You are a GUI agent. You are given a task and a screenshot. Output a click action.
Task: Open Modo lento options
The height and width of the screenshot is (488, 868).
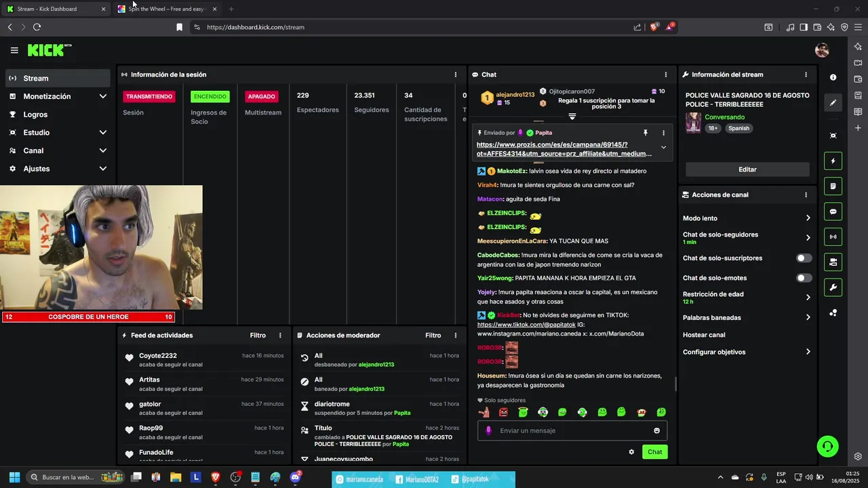click(x=747, y=218)
